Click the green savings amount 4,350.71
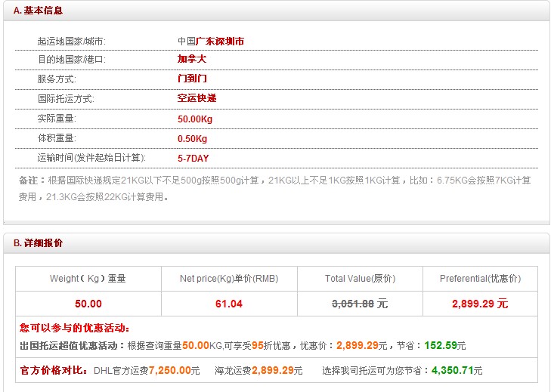Viewport: 551px width, 392px height. coord(450,371)
